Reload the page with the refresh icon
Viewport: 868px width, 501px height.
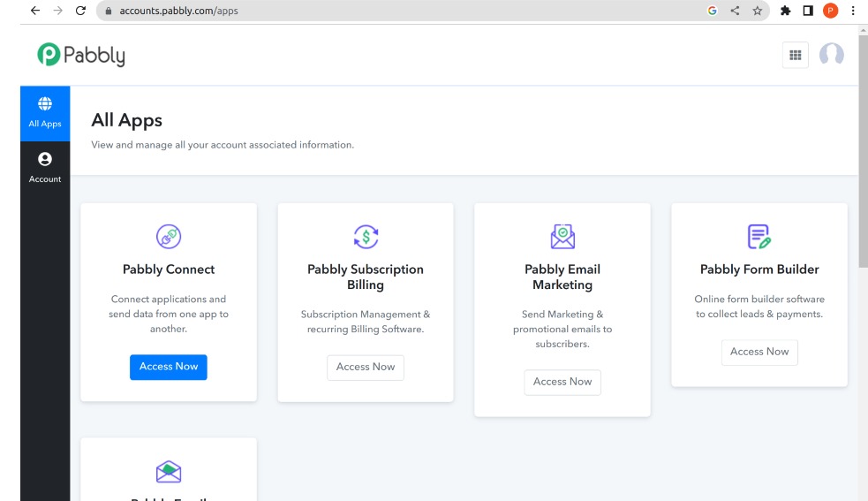coord(80,11)
